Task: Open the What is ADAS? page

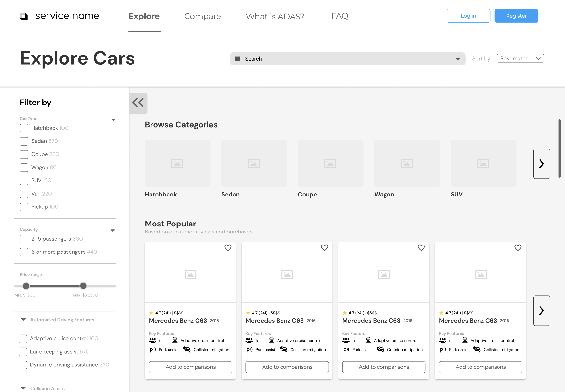Action: (275, 17)
